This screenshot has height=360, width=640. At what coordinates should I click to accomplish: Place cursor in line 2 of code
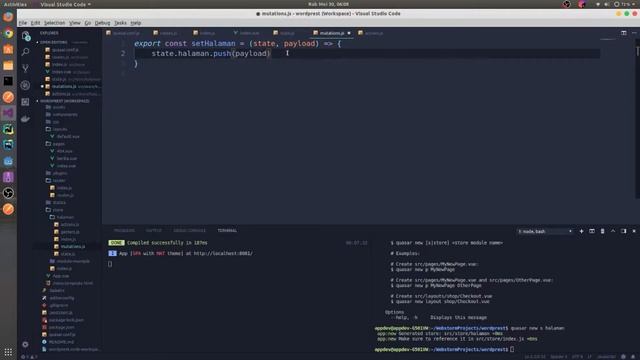pos(367,53)
